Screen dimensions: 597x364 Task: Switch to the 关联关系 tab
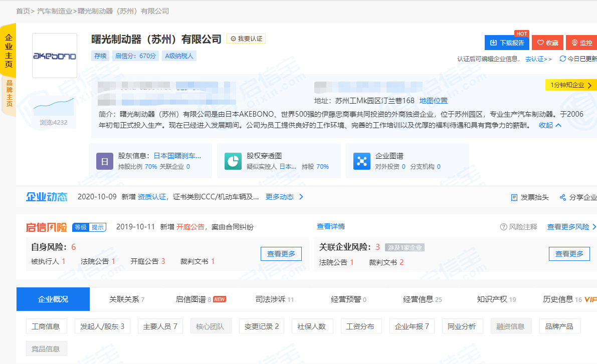point(127,299)
